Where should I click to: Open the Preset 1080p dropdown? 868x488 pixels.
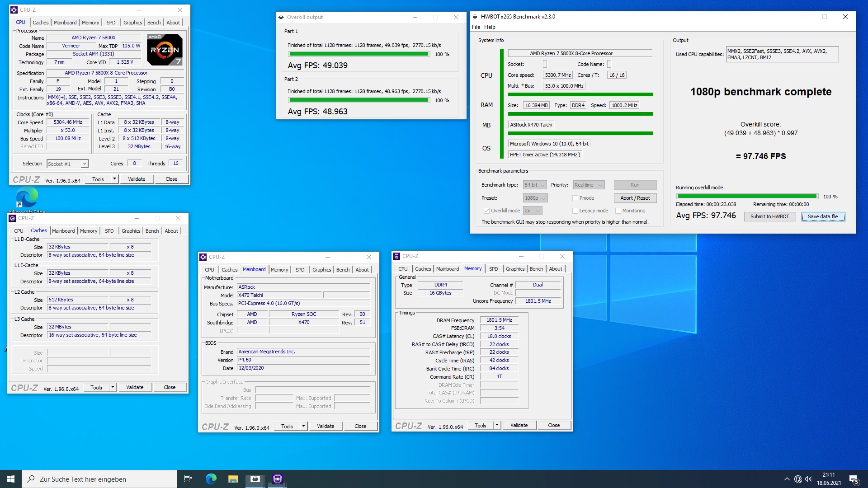click(x=535, y=198)
